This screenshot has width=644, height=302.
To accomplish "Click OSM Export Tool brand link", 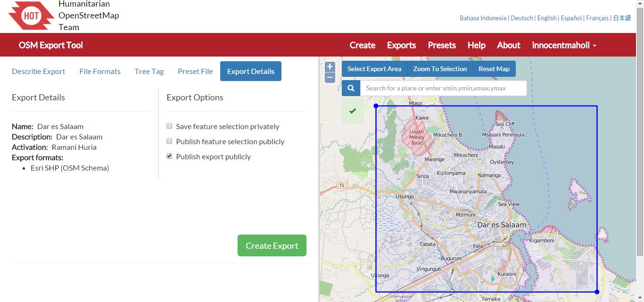I will pos(51,45).
